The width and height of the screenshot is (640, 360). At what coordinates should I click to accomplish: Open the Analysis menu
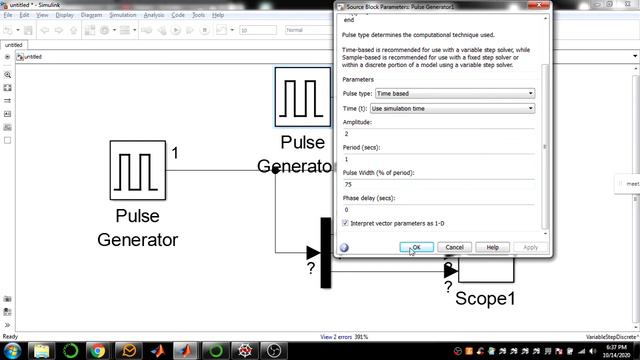click(x=154, y=15)
